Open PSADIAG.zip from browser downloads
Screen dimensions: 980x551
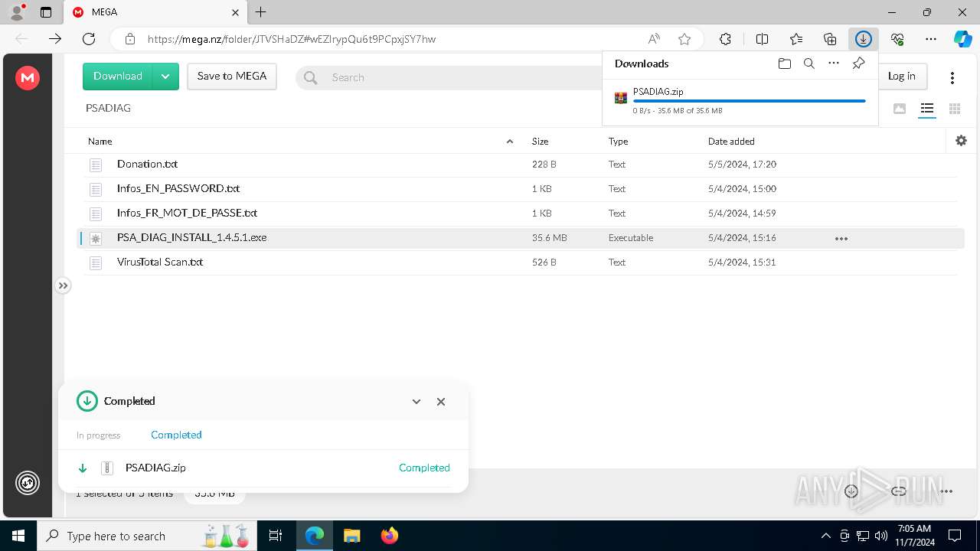(x=658, y=92)
